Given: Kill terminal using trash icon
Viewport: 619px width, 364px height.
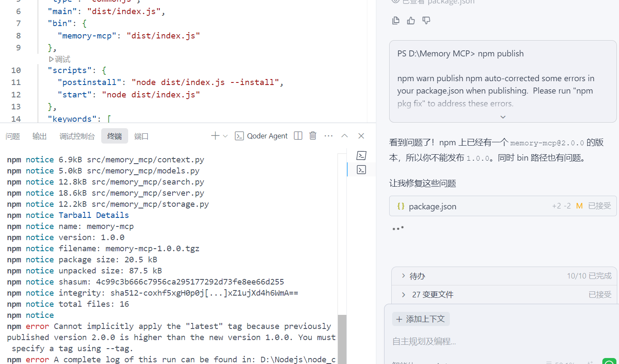Looking at the screenshot, I should click(313, 136).
